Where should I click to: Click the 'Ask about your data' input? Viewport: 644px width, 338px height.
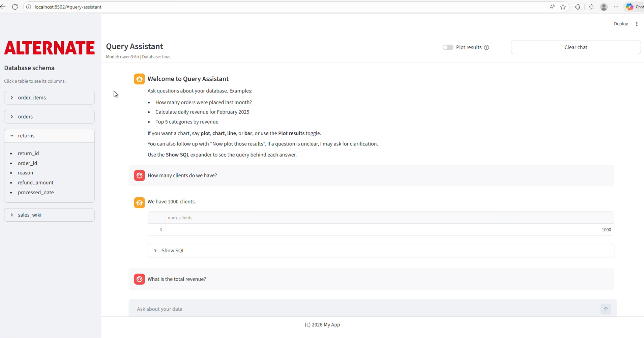point(367,309)
